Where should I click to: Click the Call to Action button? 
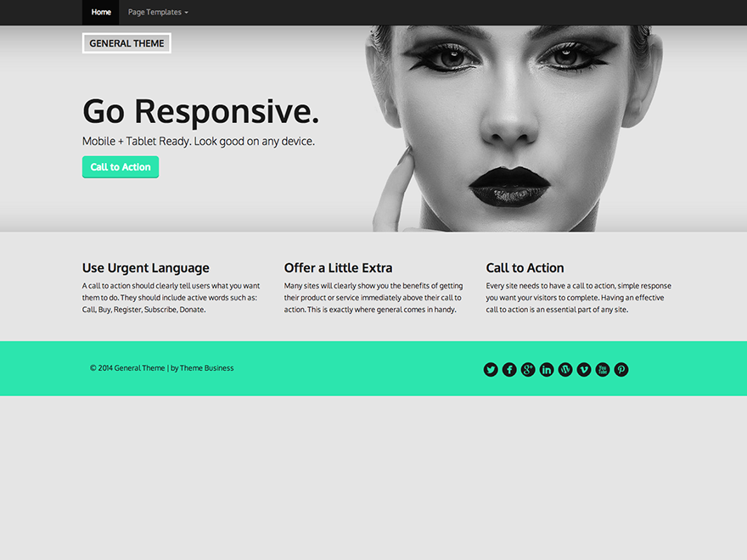120,166
